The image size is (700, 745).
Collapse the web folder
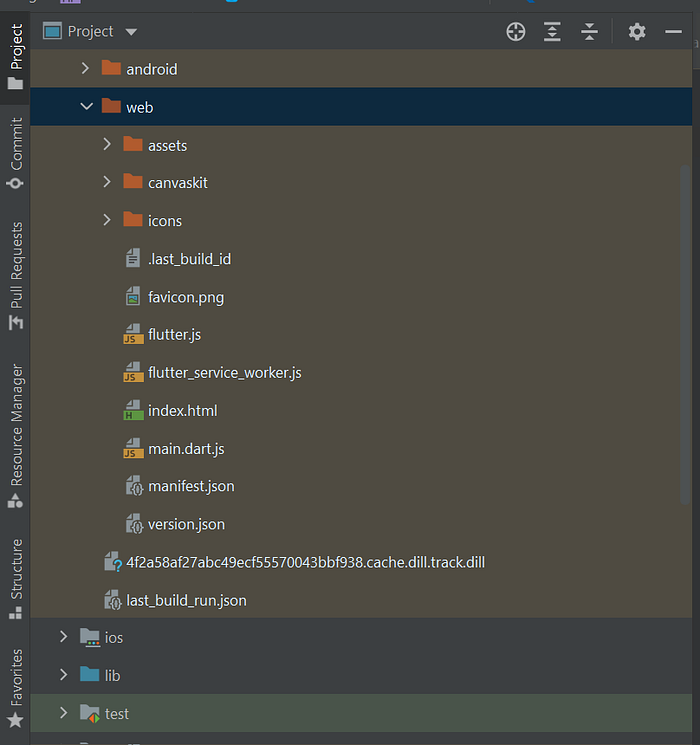[86, 106]
